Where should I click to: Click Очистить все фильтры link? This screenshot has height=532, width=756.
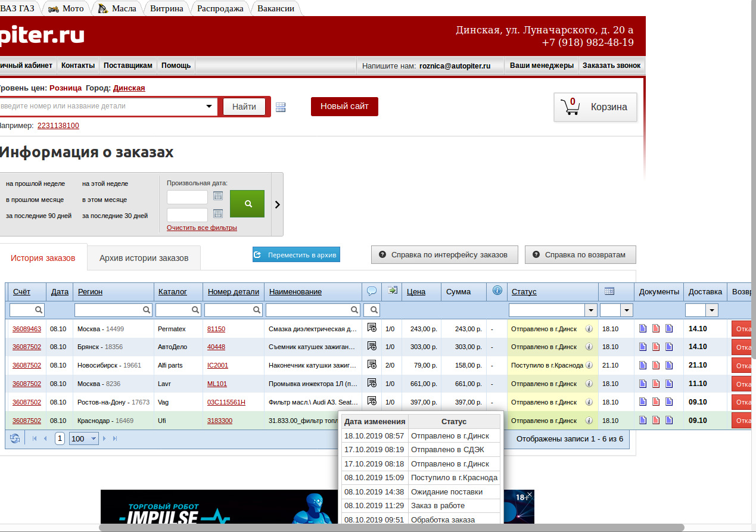[202, 228]
